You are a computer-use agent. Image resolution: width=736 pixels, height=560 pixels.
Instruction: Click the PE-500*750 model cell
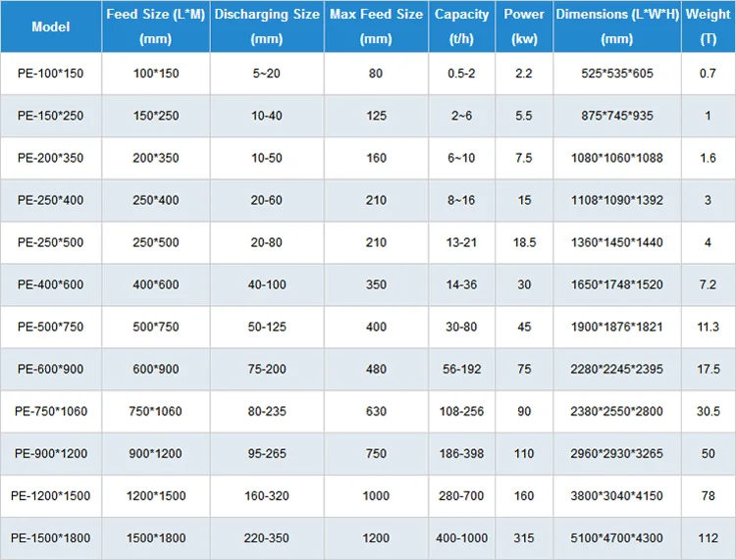coord(51,327)
